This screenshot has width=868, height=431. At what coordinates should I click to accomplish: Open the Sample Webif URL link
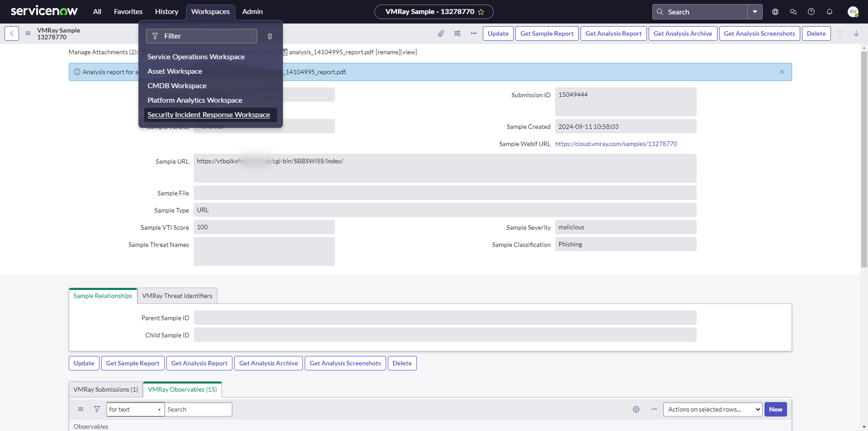(x=616, y=144)
